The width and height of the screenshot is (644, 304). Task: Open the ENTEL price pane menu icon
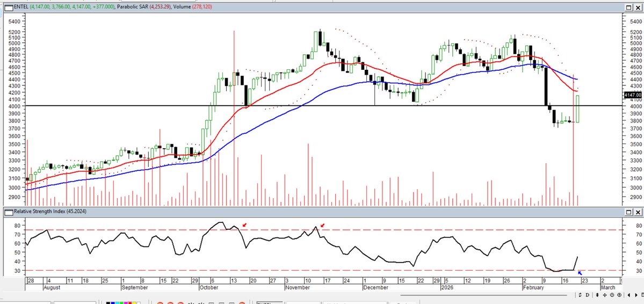pos(8,7)
